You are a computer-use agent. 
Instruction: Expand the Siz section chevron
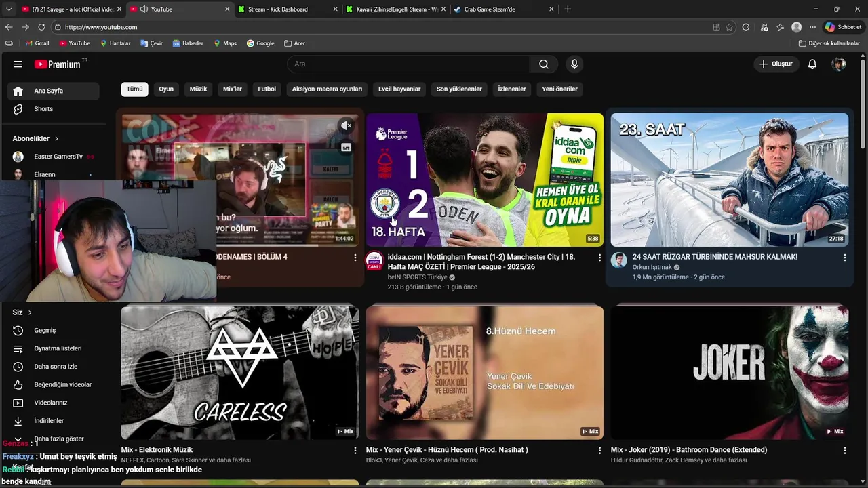[x=30, y=312]
